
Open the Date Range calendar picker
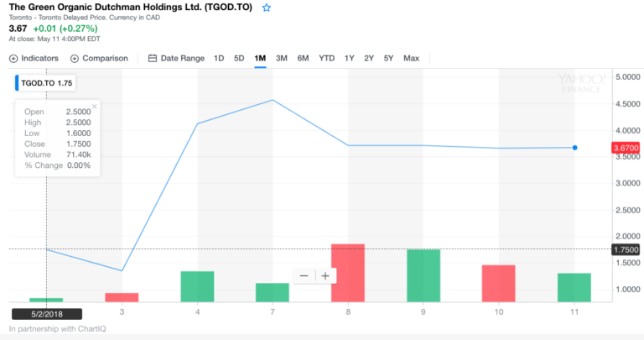point(153,59)
